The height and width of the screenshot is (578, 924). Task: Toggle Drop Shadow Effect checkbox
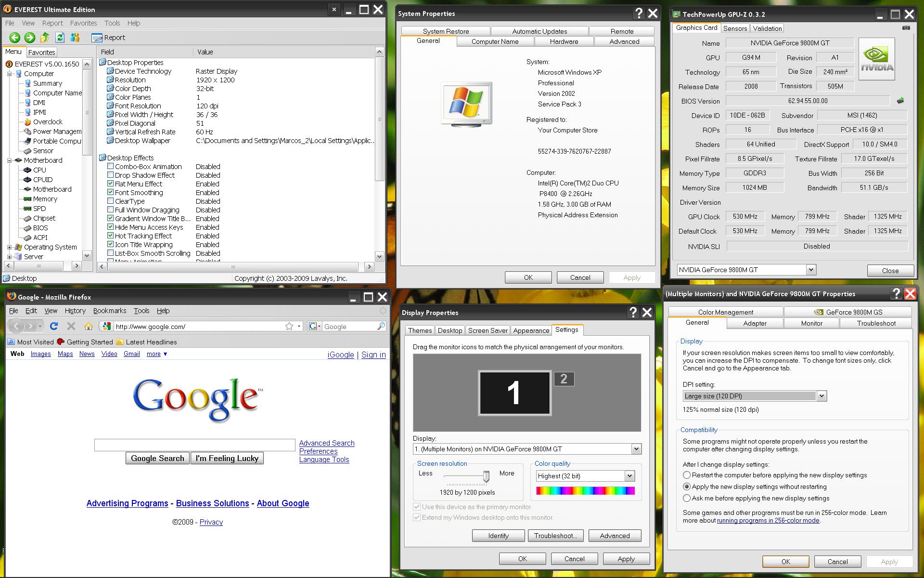[x=110, y=175]
